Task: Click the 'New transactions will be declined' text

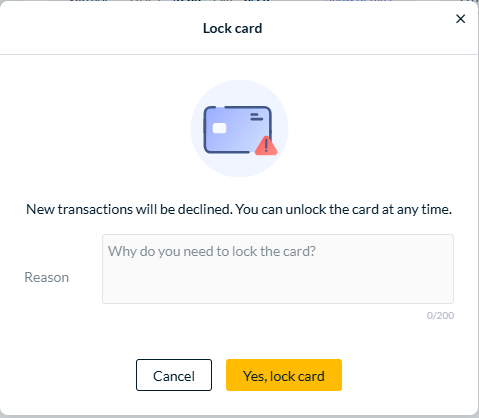Action: point(129,209)
